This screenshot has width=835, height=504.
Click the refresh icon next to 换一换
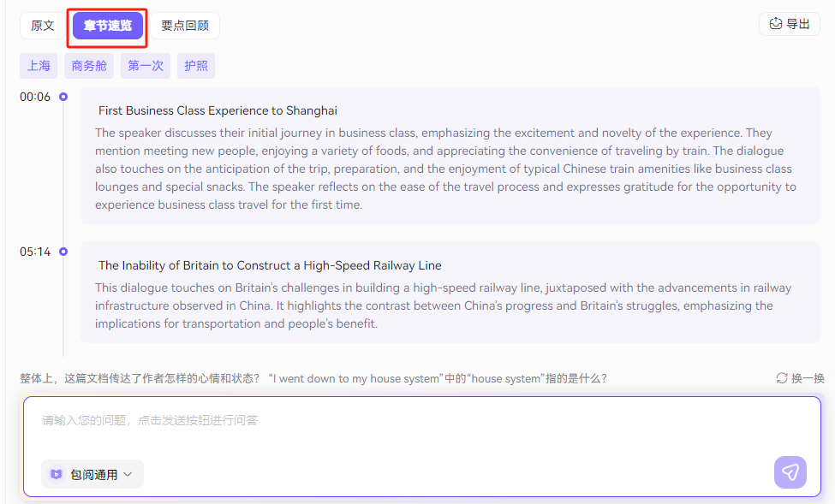[782, 378]
